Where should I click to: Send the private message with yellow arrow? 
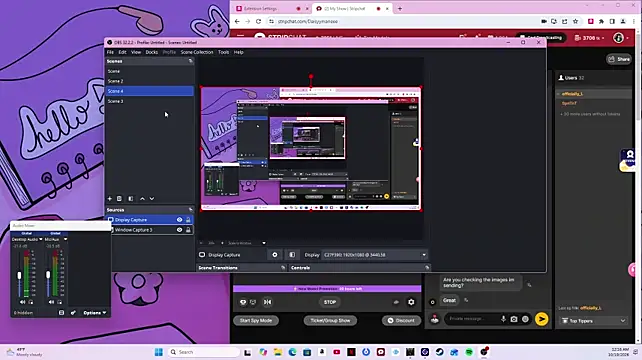pos(542,319)
